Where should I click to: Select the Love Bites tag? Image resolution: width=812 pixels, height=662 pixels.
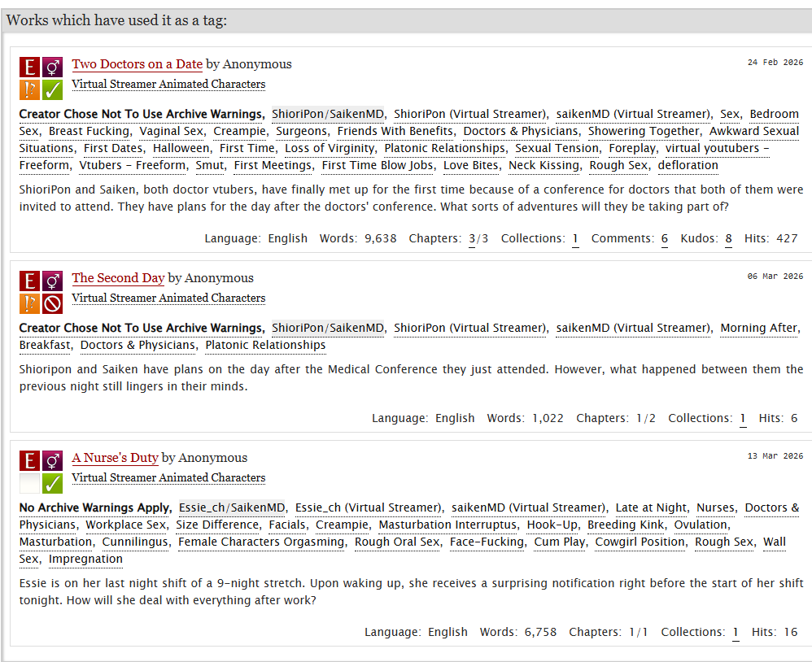coord(471,165)
